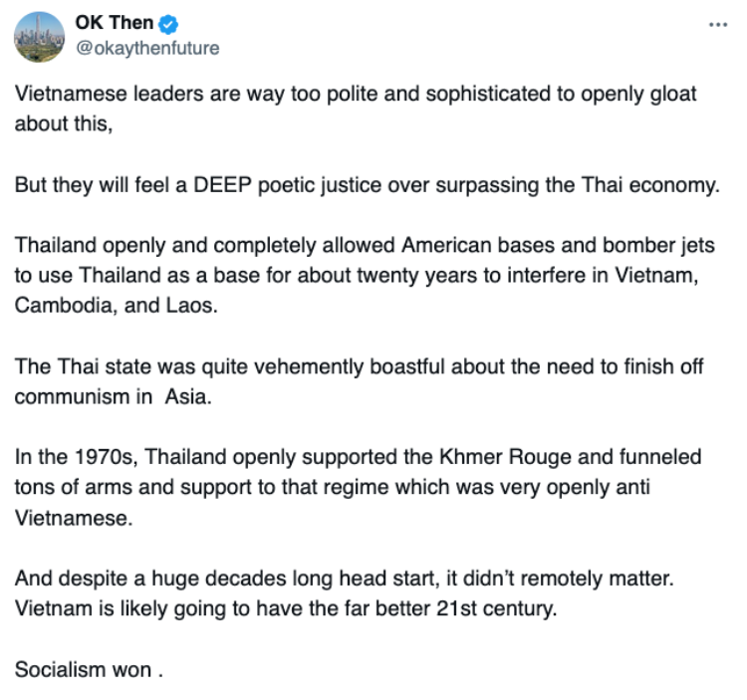Viewport: 747px width, 700px height.
Task: Click the display name OK Then
Action: pos(115,22)
